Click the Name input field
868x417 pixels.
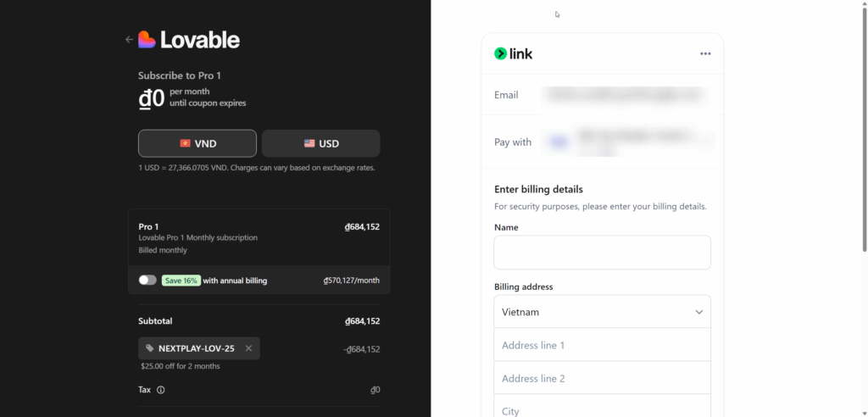602,253
